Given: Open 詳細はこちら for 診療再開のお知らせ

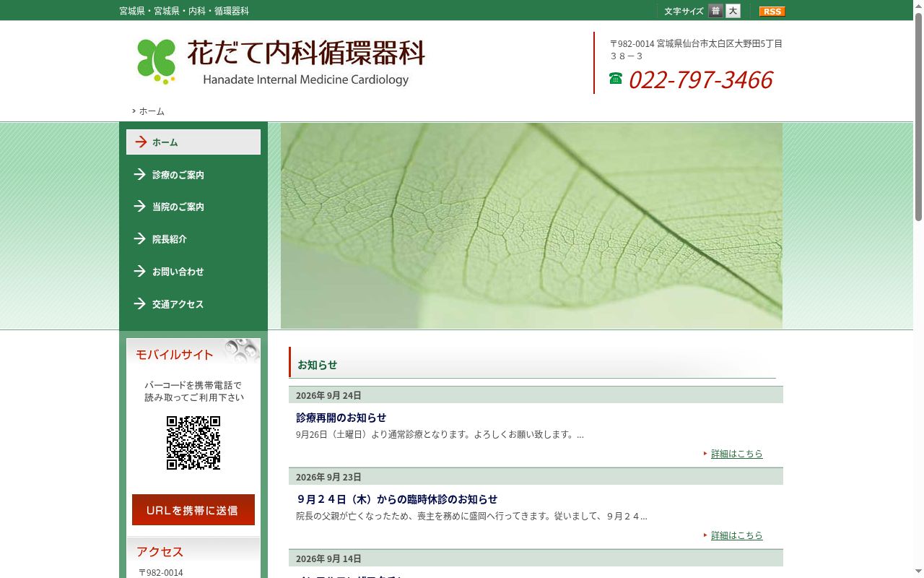Looking at the screenshot, I should 736,454.
